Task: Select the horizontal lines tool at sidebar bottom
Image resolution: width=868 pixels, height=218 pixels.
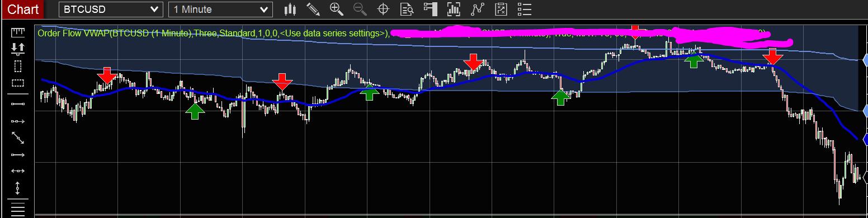Action: click(x=18, y=210)
